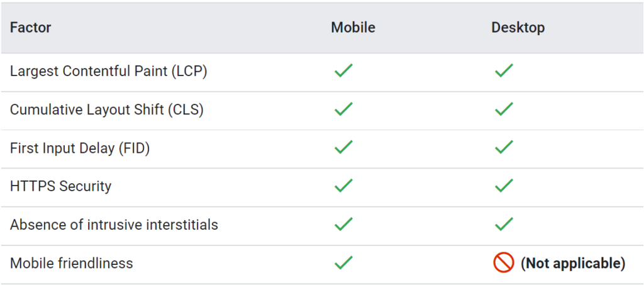
Task: Click the Desktop checkmark for First Input Delay
Action: [x=504, y=148]
